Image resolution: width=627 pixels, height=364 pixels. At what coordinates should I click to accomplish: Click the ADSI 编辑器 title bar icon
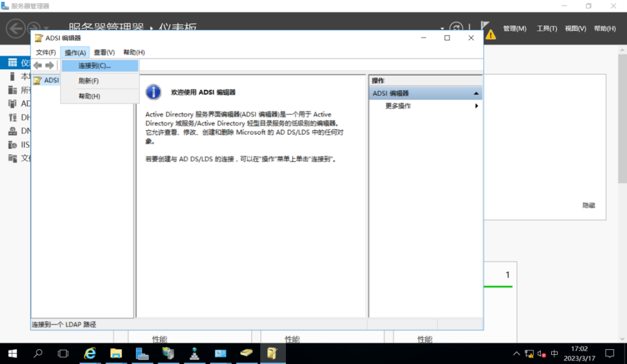(x=39, y=38)
